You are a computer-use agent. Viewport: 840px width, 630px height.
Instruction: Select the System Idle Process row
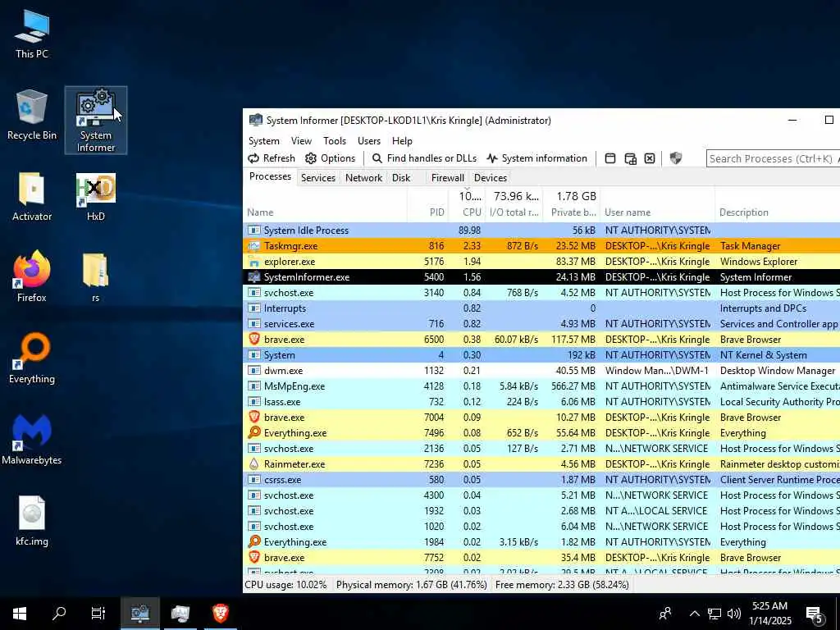click(541, 231)
